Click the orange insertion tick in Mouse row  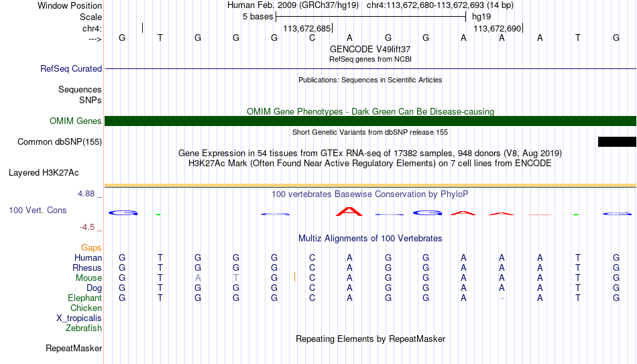[x=294, y=277]
